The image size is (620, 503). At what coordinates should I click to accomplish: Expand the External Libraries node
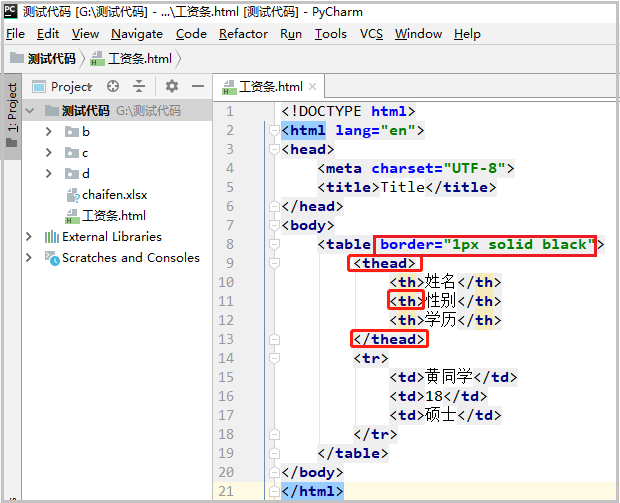(28, 237)
